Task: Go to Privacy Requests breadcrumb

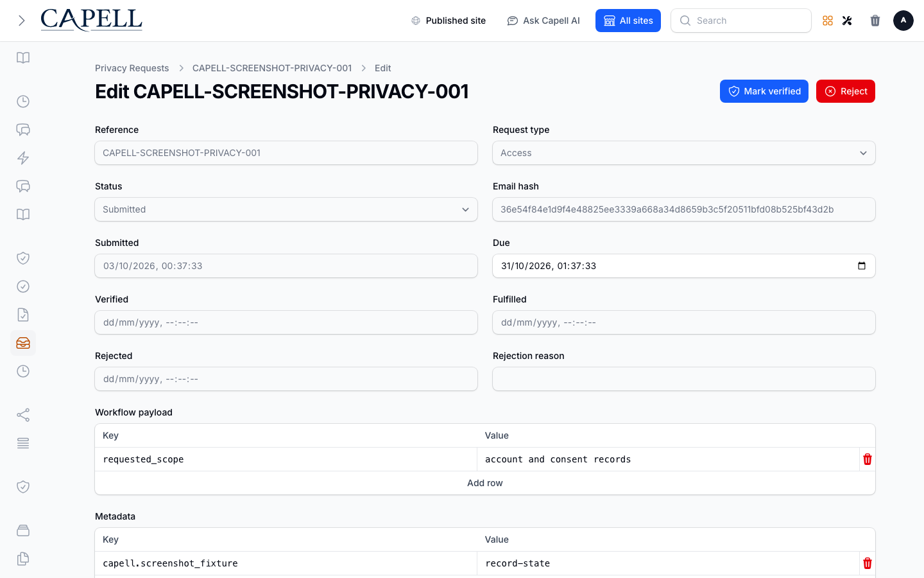Action: [x=132, y=68]
